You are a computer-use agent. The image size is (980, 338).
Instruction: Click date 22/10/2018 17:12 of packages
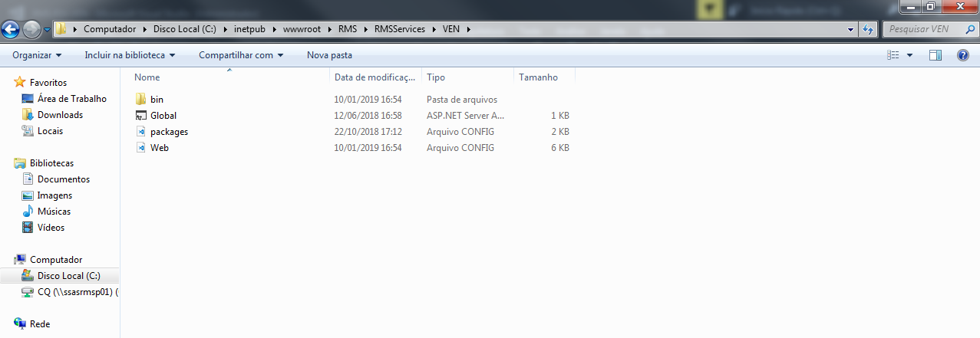coord(368,132)
